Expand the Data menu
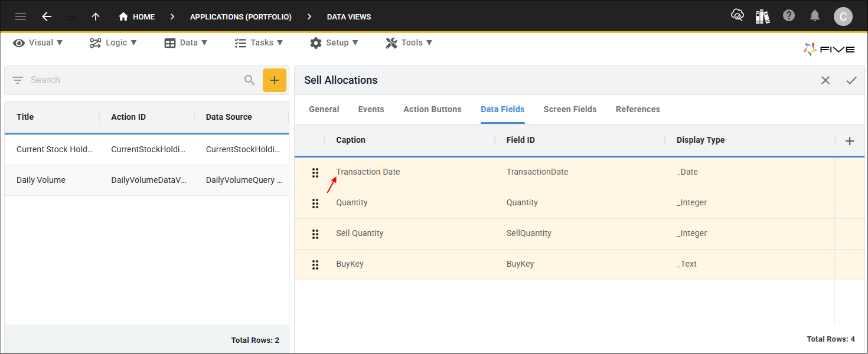Image resolution: width=868 pixels, height=354 pixels. 186,42
